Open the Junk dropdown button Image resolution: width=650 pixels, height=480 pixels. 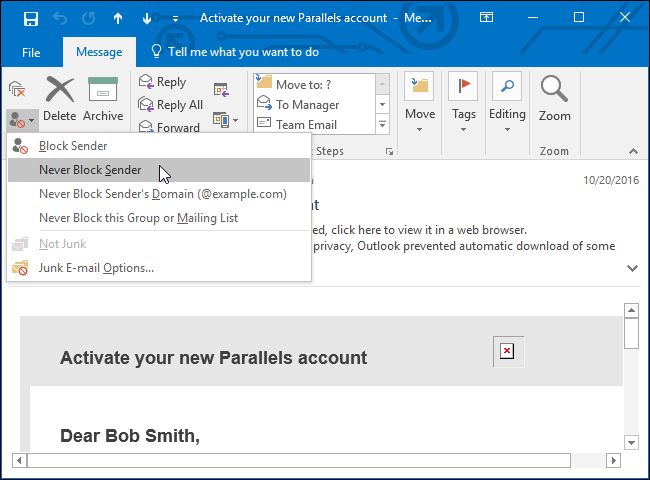(22, 121)
